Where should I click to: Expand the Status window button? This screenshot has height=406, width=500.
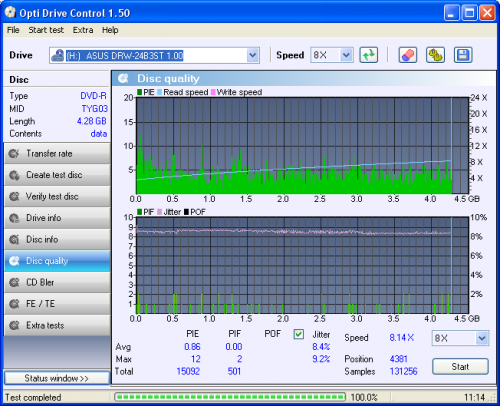[57, 378]
